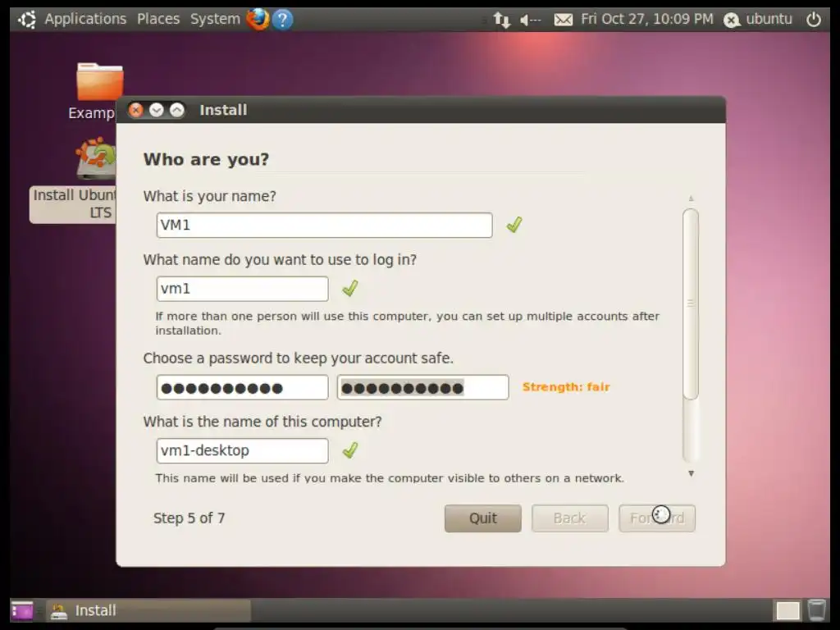Click the scrollbar down arrow in Install
The image size is (840, 630).
pos(691,473)
